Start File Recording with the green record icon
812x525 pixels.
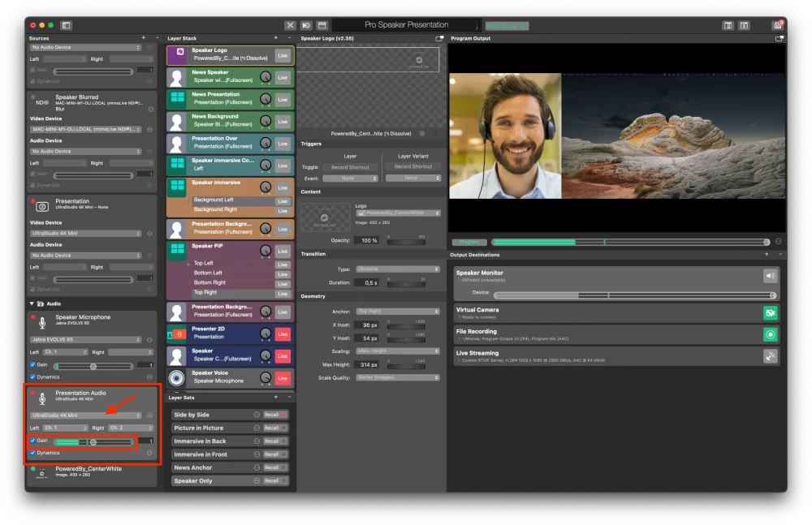click(770, 334)
